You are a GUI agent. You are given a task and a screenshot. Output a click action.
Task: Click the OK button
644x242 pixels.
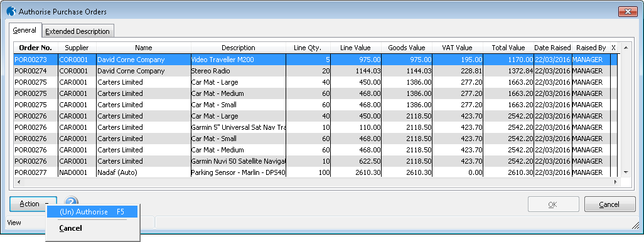pos(553,204)
